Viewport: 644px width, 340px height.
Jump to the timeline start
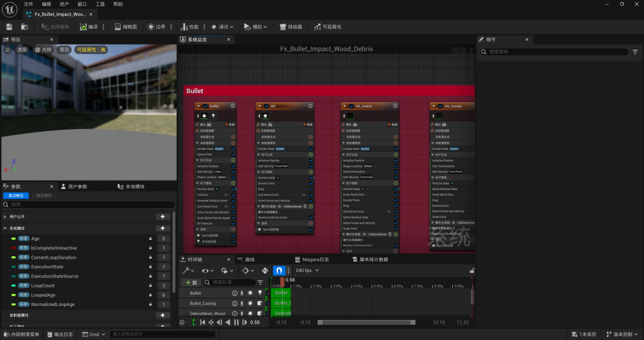point(203,322)
